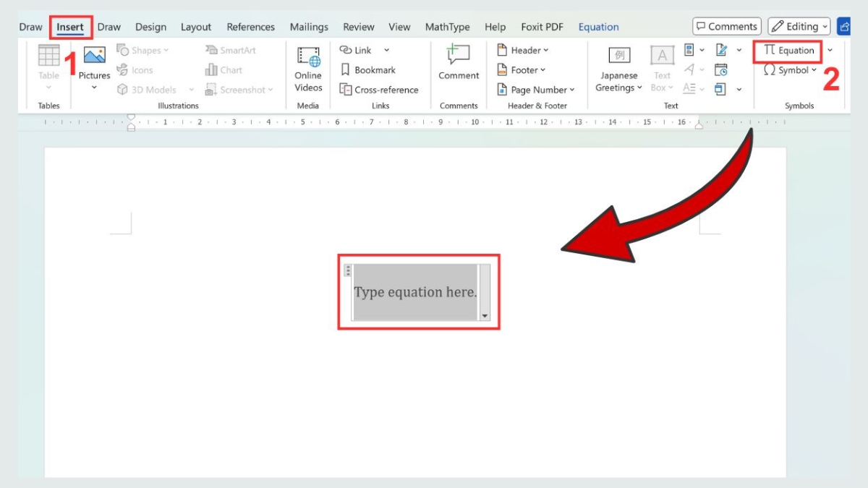Click the Drop Cap icon in Text group
Image resolution: width=868 pixels, height=488 pixels.
tap(689, 88)
